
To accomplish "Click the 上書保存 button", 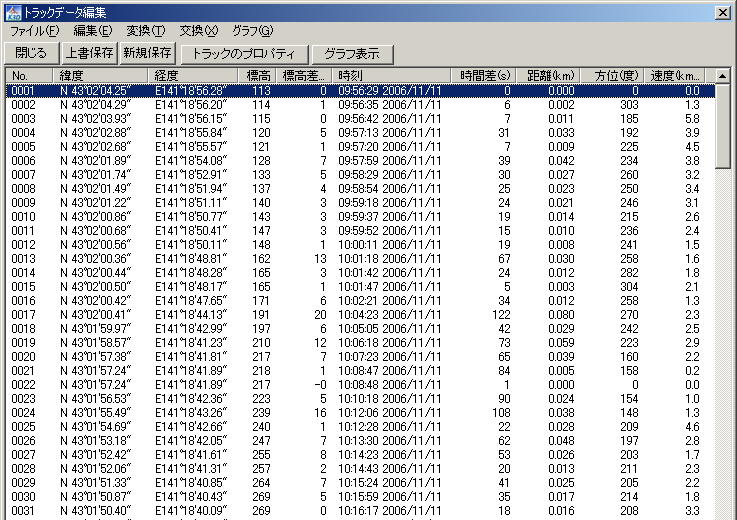I will tap(89, 53).
